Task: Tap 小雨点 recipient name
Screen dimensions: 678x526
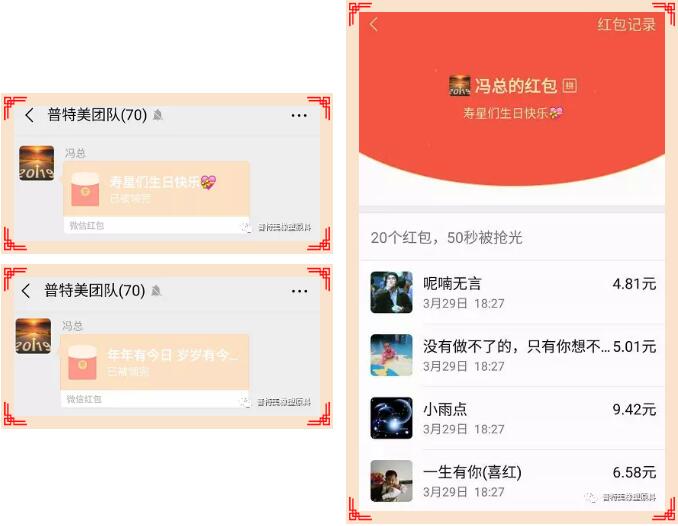Action: point(445,409)
